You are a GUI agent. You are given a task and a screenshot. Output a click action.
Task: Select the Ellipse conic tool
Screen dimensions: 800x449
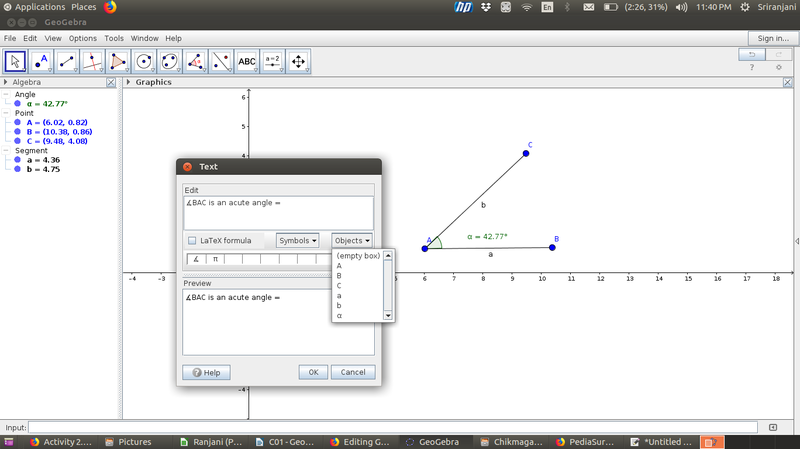(169, 62)
